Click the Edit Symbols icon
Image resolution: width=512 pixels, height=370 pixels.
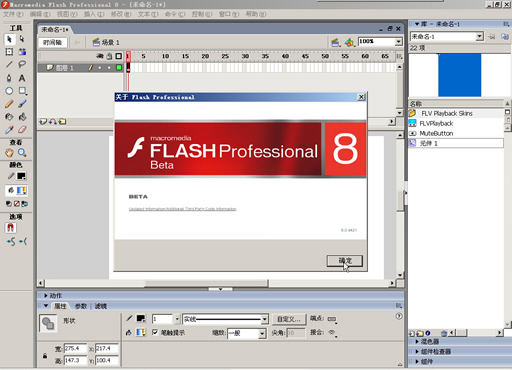349,42
